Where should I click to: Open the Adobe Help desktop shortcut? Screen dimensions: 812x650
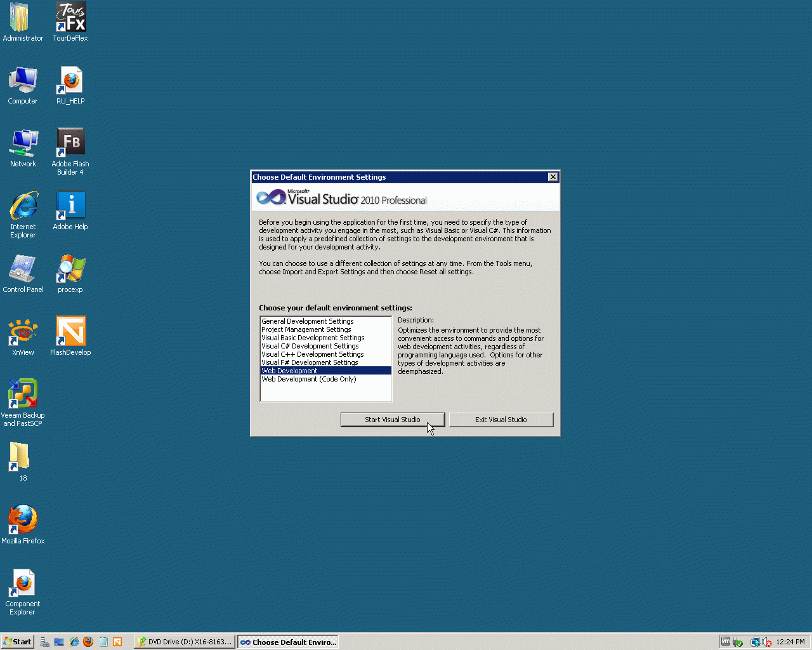70,211
